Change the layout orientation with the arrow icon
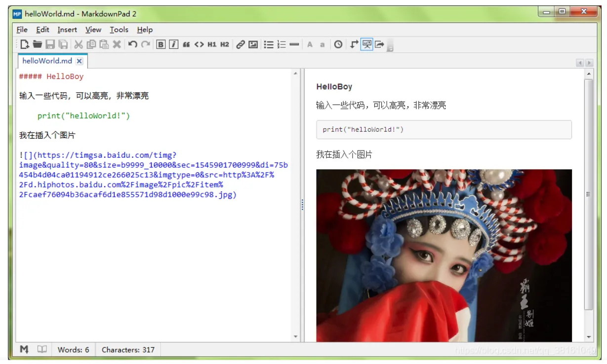This screenshot has width=607, height=364. (x=354, y=44)
